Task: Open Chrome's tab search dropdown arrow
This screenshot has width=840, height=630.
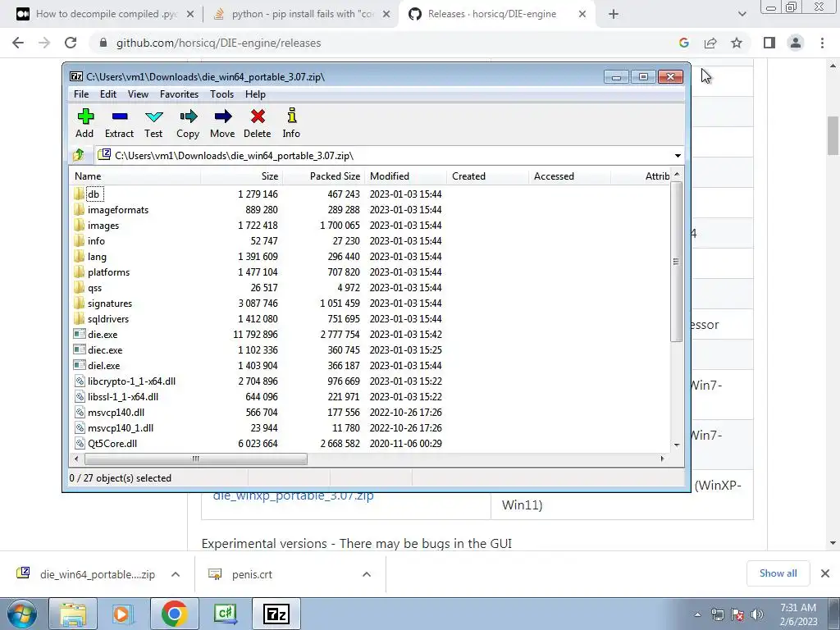Action: tap(742, 14)
